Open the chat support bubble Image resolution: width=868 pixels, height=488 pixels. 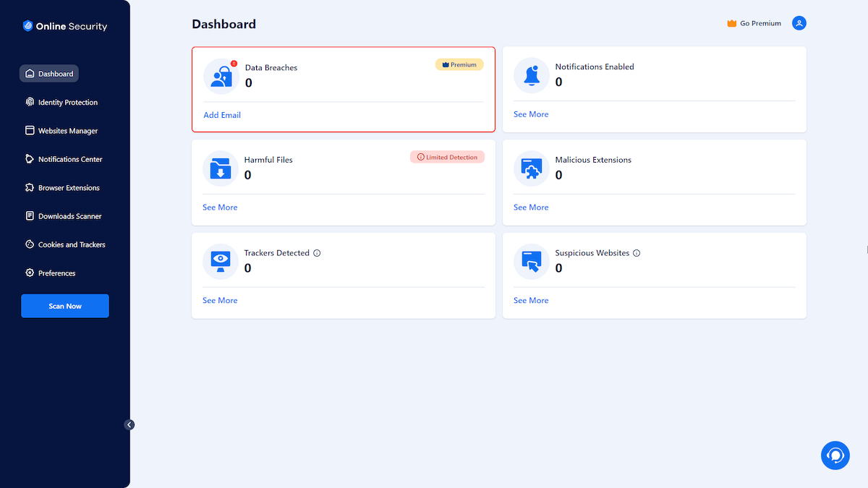(x=835, y=455)
